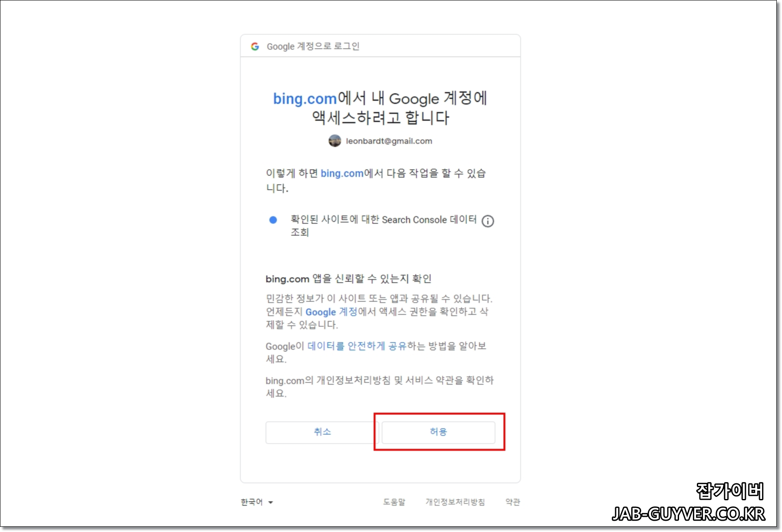Open the 개인정보처리방침 footer link
The width and height of the screenshot is (782, 532).
point(455,502)
